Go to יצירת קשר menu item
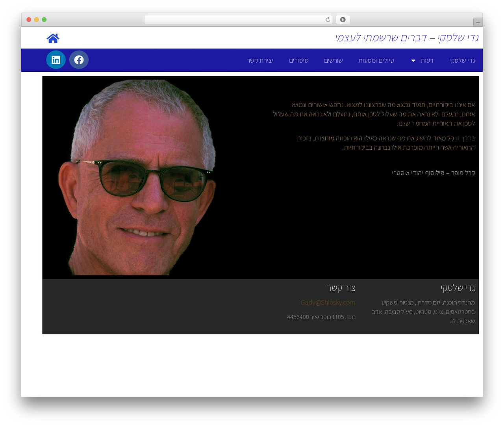Screen dimensions: 504x427 point(260,61)
